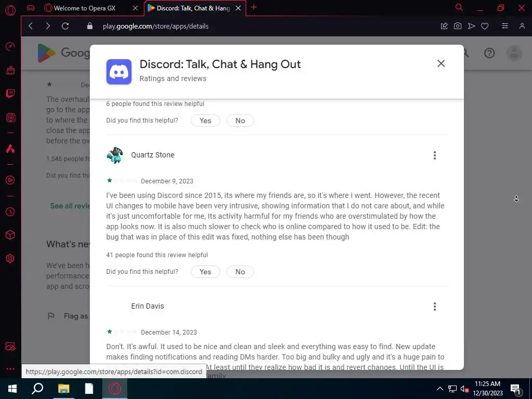Image resolution: width=532 pixels, height=399 pixels.
Task: Mark Quartz Stone review helpful Yes
Action: (205, 272)
